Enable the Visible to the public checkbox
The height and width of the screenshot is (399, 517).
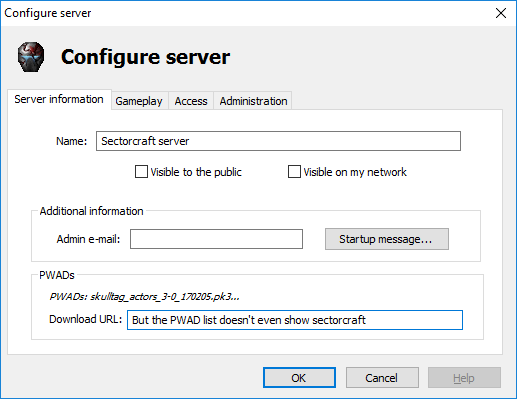click(x=141, y=172)
